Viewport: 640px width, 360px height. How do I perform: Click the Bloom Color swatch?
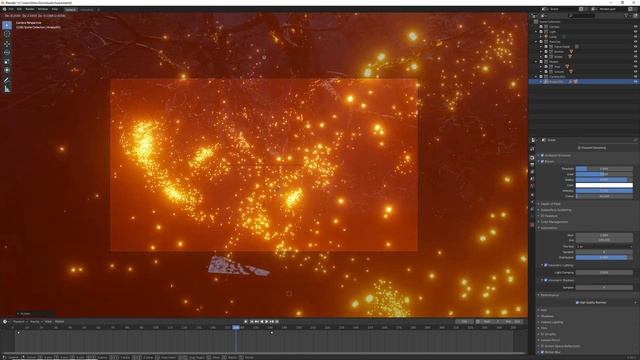tap(604, 185)
